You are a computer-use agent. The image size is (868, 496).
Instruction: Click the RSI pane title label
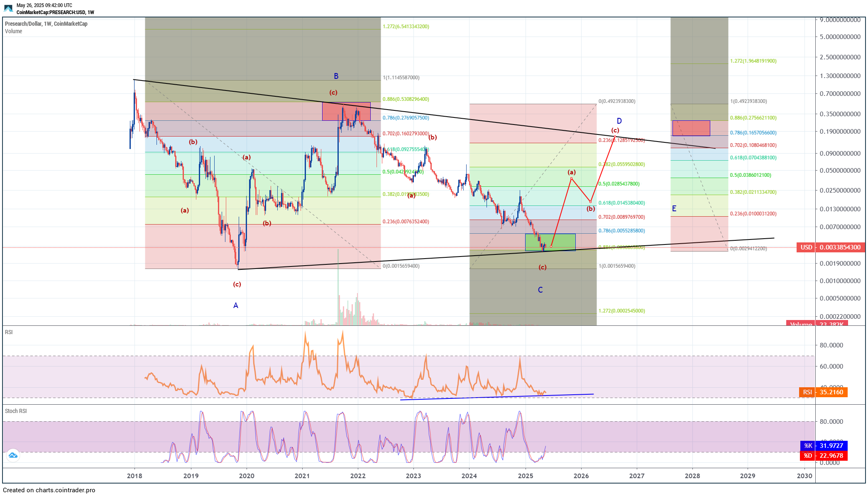pos(9,332)
